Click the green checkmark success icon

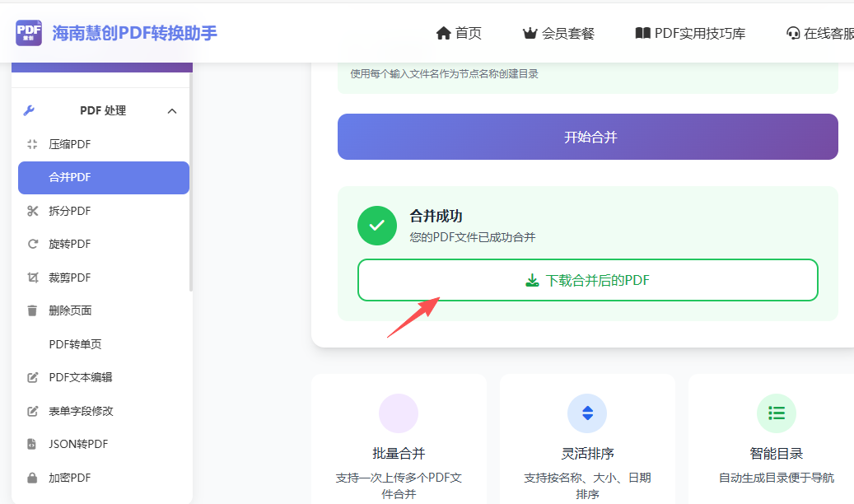[x=377, y=226]
